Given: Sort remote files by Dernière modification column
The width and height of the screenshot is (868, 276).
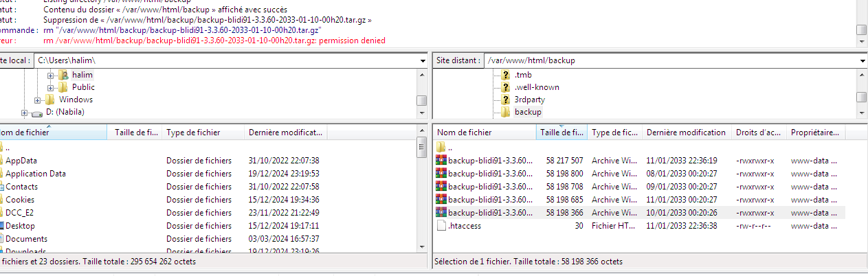Looking at the screenshot, I should click(686, 133).
